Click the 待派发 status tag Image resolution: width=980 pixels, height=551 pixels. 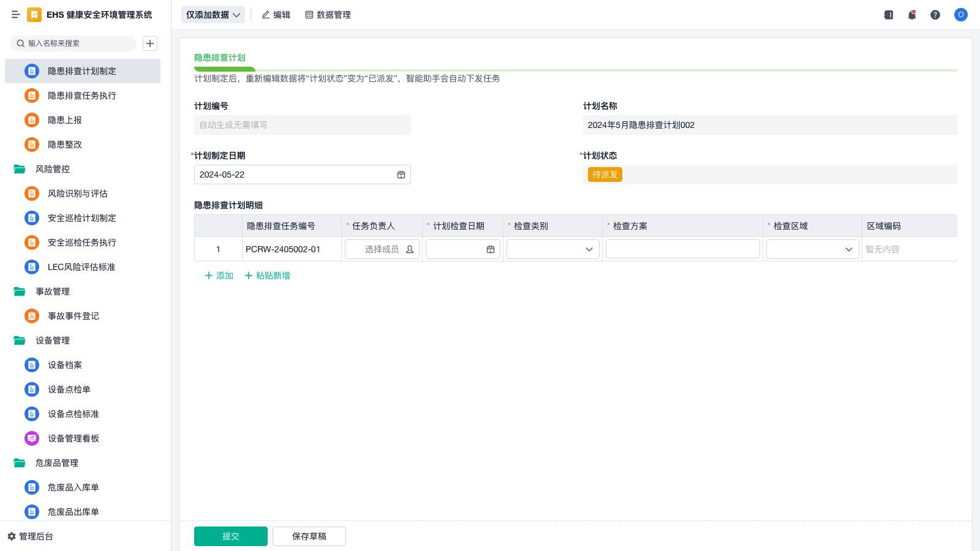(x=605, y=174)
